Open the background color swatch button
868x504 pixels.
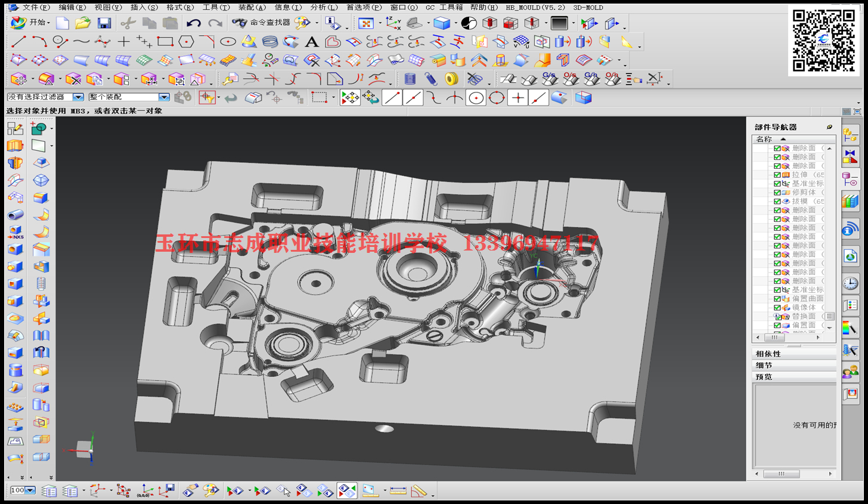[559, 23]
